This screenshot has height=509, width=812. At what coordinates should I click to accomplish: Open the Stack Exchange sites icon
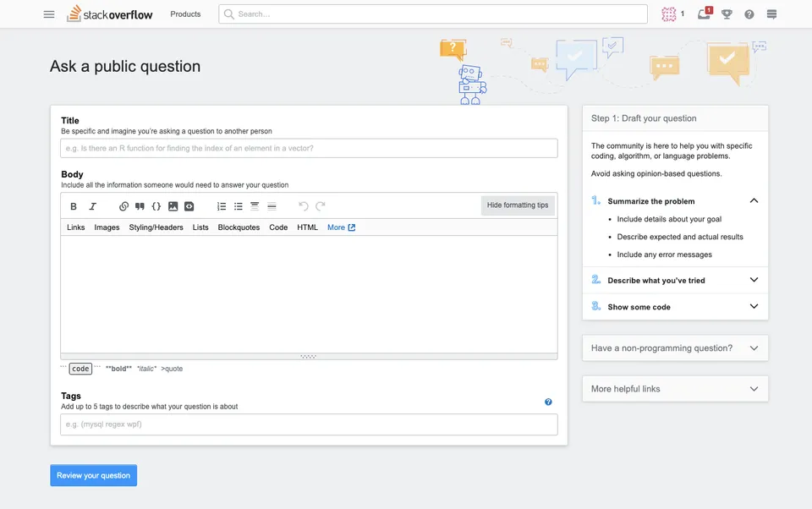click(x=771, y=14)
